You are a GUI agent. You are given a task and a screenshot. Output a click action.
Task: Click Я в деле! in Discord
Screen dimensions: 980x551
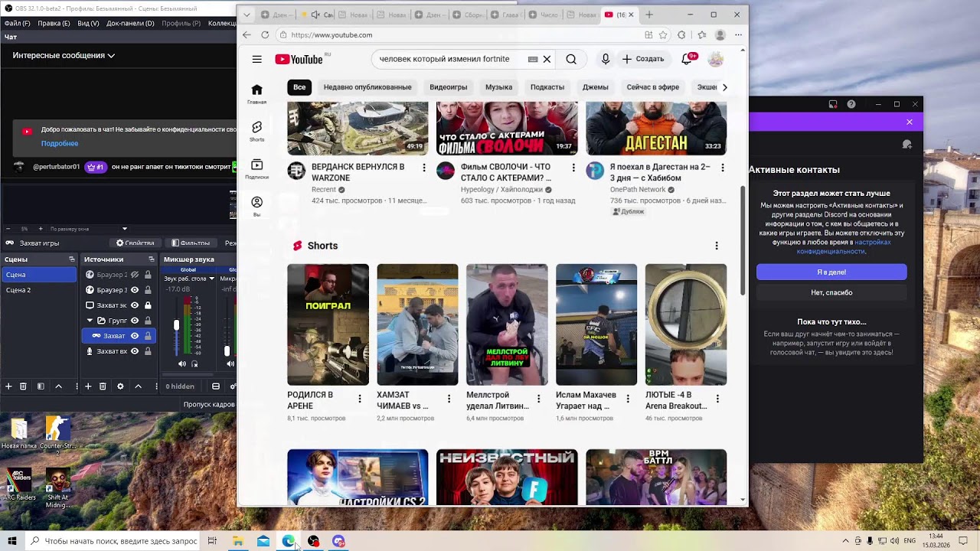[831, 272]
